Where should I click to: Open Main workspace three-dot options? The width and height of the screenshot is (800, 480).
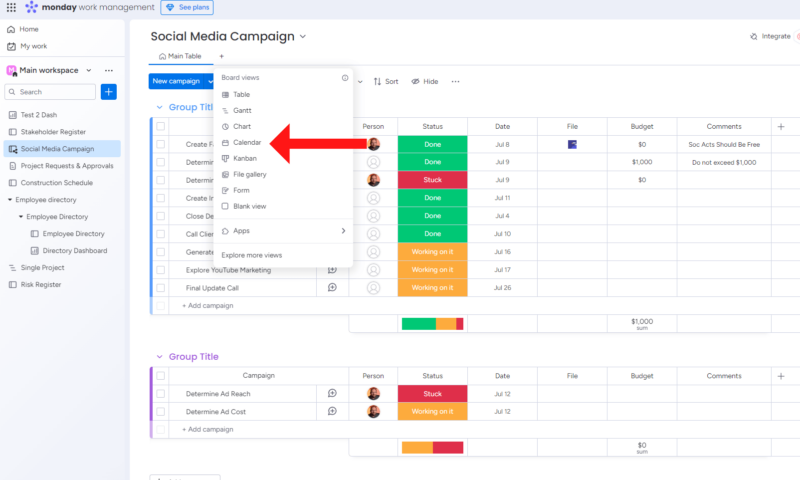[109, 70]
